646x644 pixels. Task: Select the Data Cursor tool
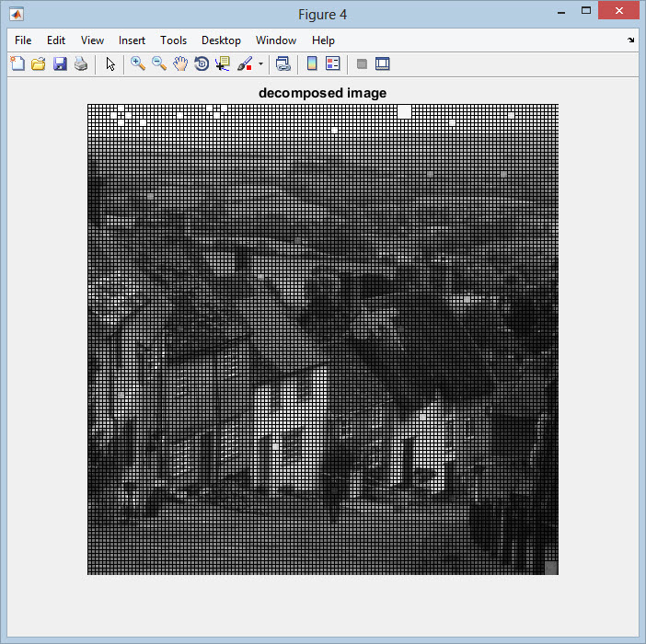[x=223, y=63]
